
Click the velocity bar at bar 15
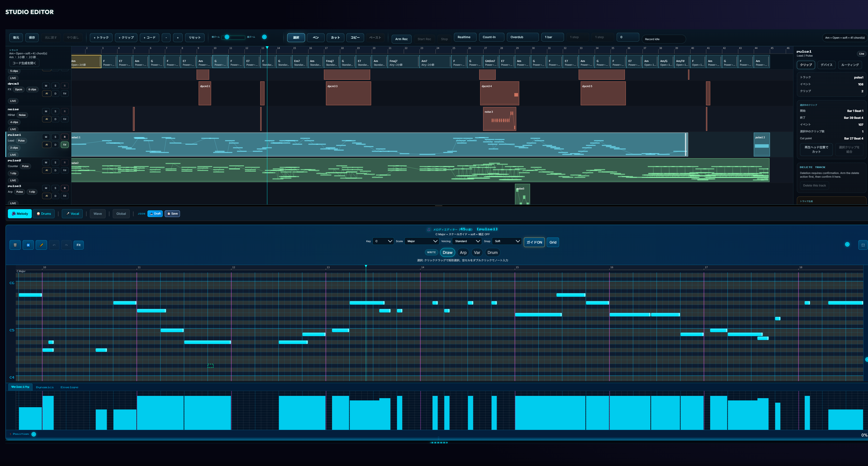[550, 413]
